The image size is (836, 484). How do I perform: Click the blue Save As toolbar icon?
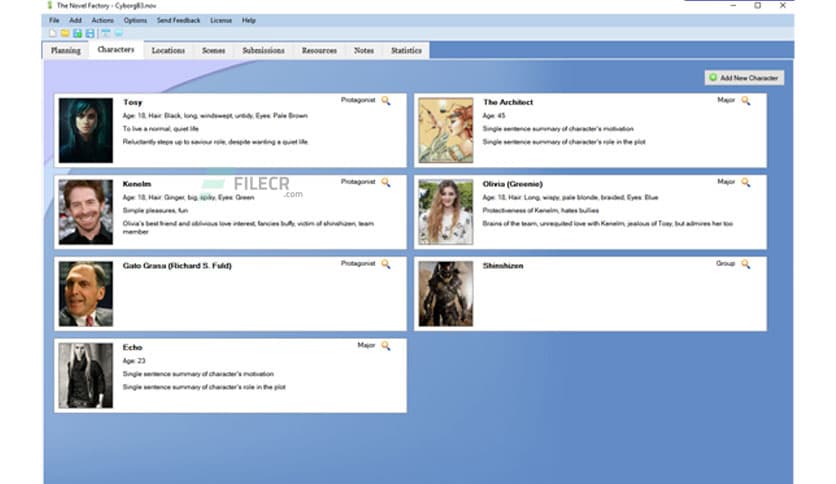[x=90, y=34]
